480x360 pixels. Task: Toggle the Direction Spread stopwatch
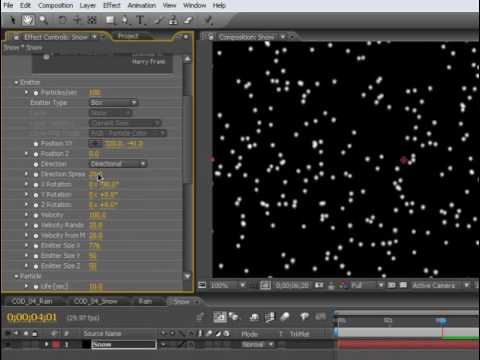36,174
